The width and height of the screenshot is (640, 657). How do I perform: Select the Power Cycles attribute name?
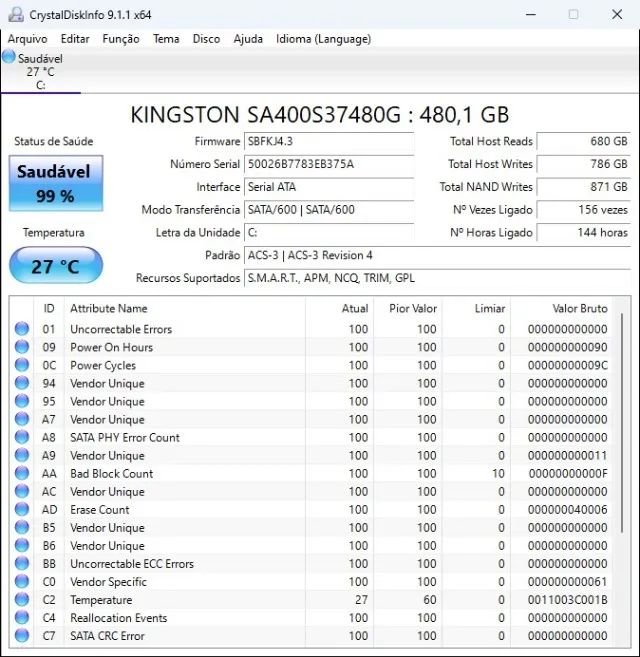(x=103, y=365)
